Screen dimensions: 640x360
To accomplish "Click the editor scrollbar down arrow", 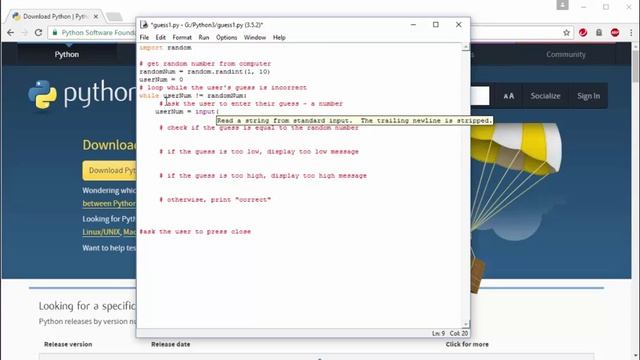I will 465,324.
